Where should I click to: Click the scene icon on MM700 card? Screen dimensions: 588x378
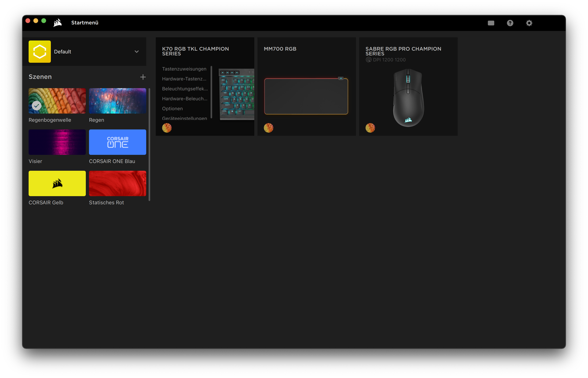point(269,128)
